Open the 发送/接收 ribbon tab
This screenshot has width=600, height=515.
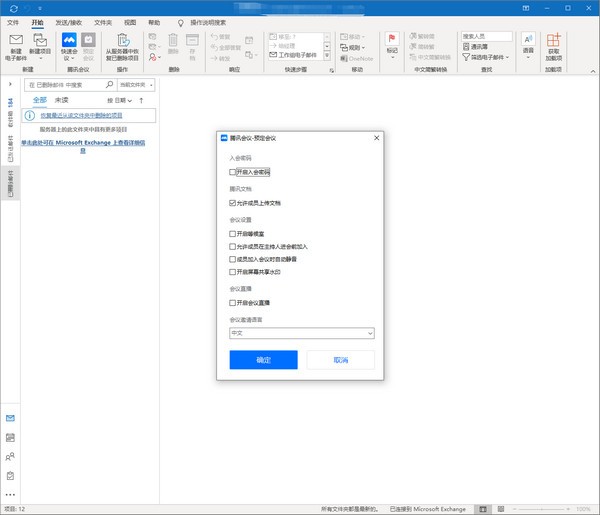[x=69, y=21]
